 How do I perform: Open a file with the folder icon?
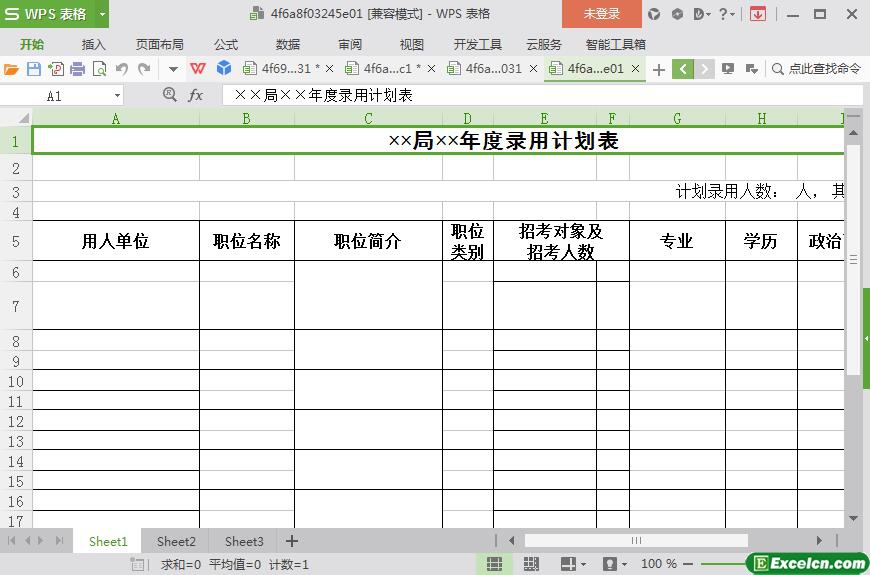11,69
